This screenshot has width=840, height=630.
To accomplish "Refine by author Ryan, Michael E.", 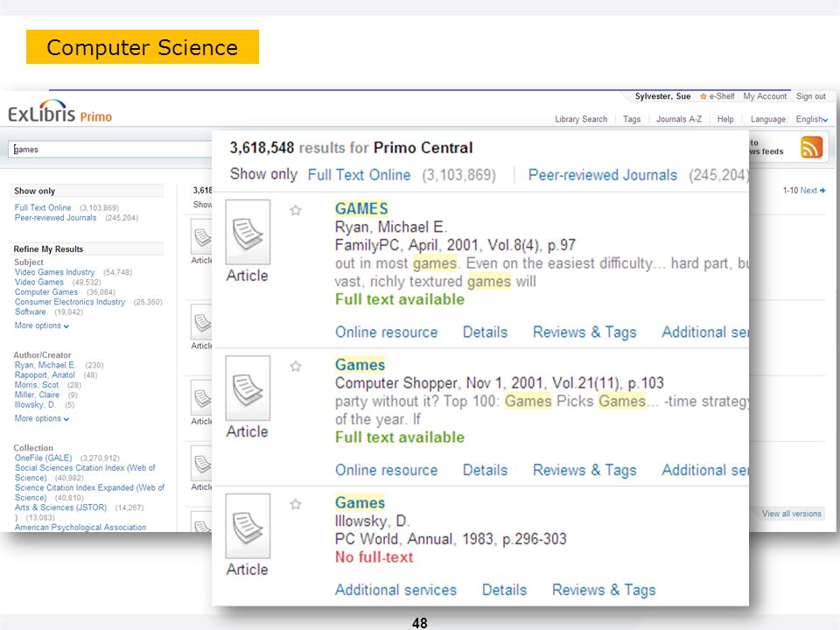I will pyautogui.click(x=45, y=366).
